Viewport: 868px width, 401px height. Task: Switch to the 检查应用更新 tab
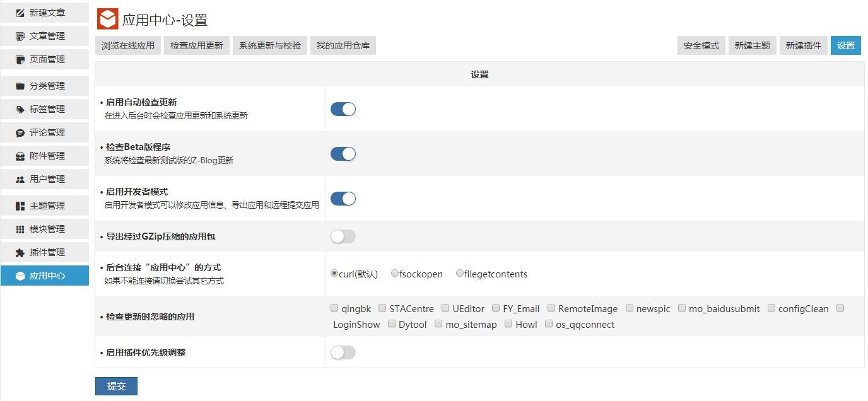click(x=196, y=45)
